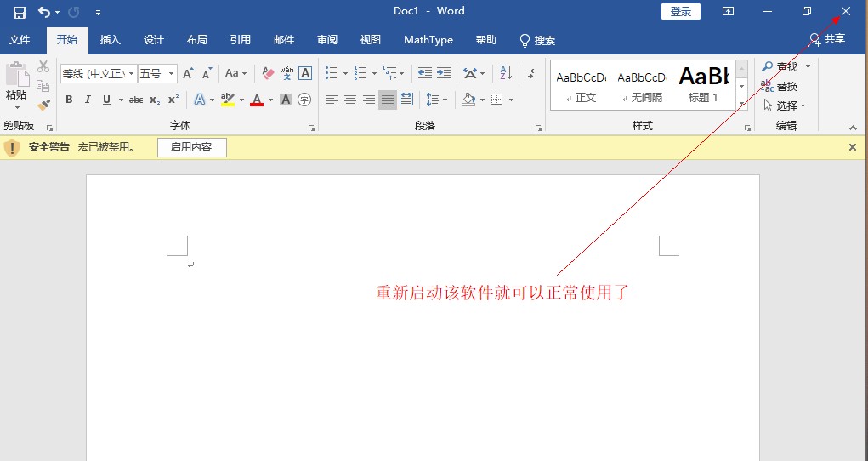Open the font name combo box 等线
868x461 pixels.
point(99,73)
